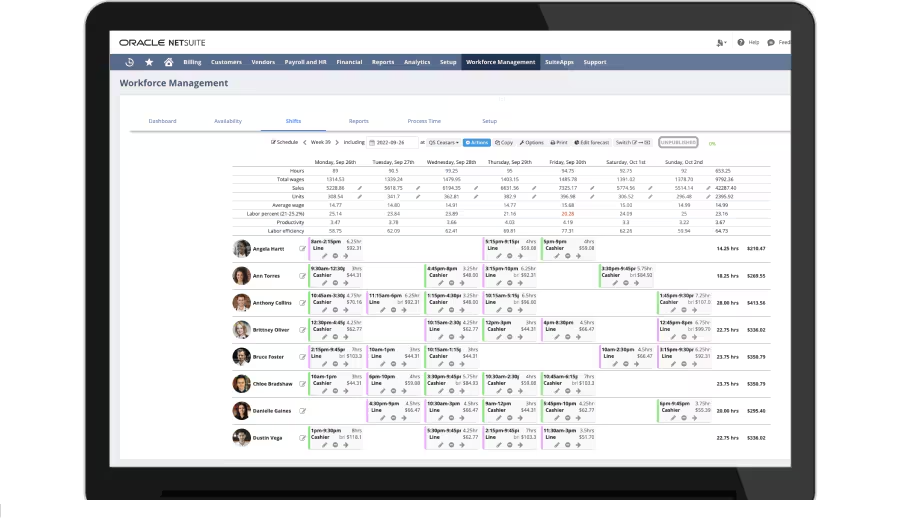900x529 pixels.
Task: Edit Monday's sales value with the pencil icon
Action: tap(360, 187)
